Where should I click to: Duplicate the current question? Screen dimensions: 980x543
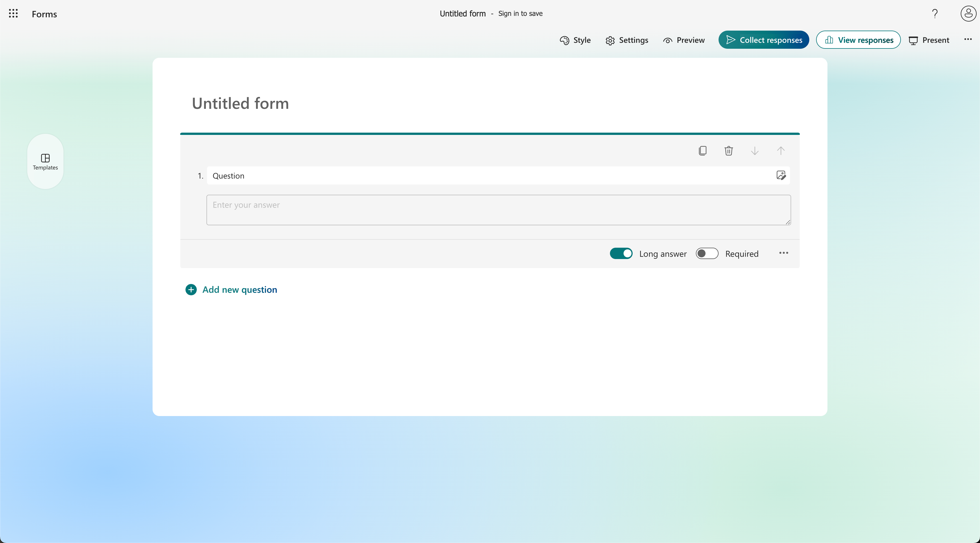(703, 150)
